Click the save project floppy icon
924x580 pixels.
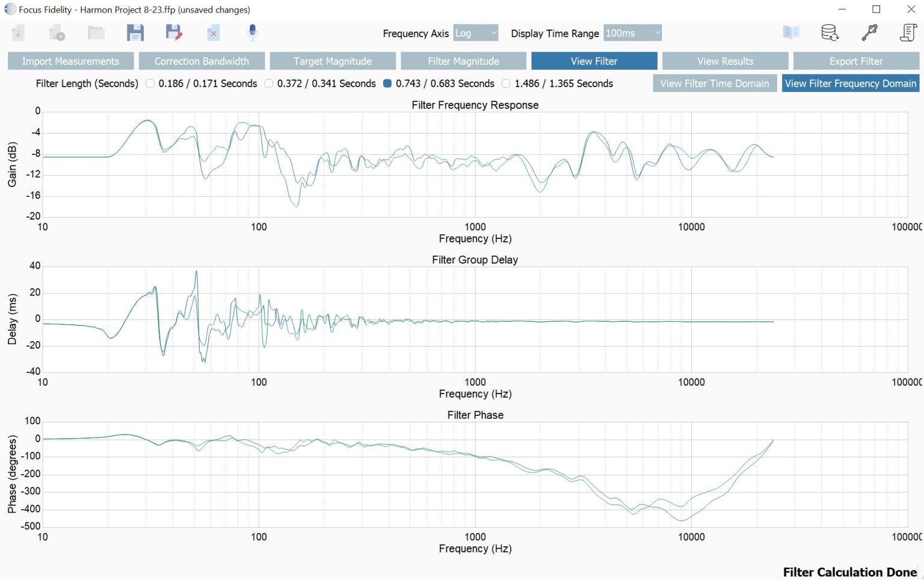135,32
